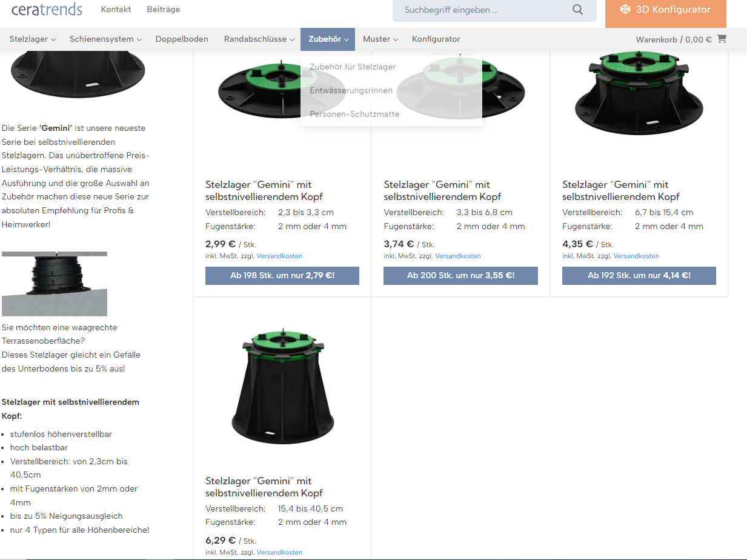Click the 3D cube icon on Konfigurator button
This screenshot has height=560, width=747.
click(625, 10)
